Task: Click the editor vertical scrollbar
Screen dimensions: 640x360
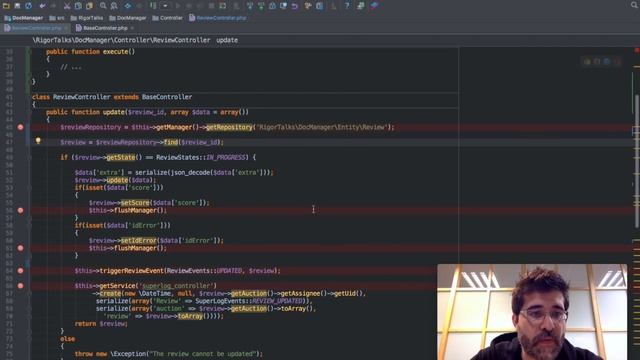Action: [x=638, y=161]
